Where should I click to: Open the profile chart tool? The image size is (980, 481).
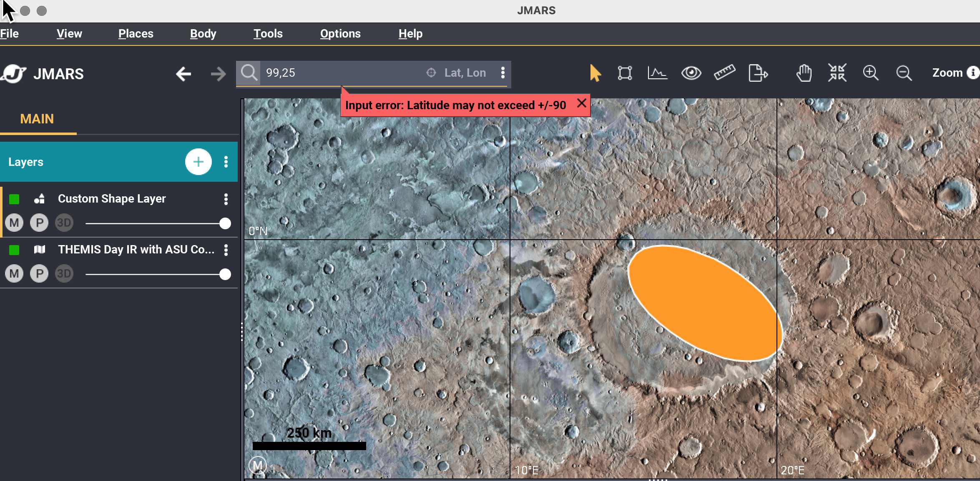[657, 73]
